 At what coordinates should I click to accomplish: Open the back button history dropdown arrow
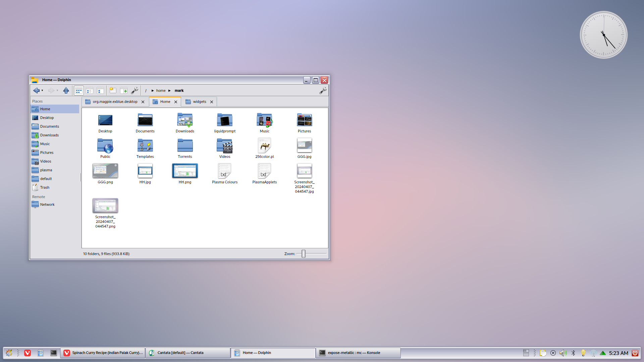point(42,90)
